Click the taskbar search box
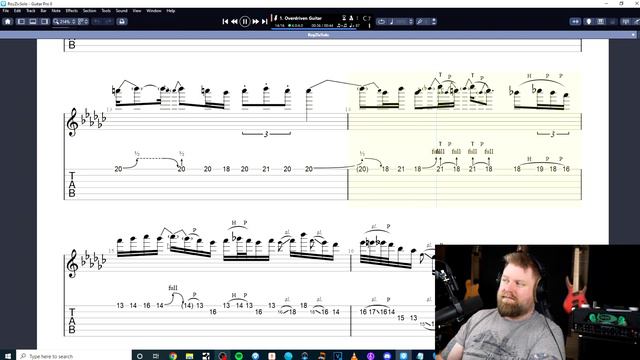 click(73, 356)
